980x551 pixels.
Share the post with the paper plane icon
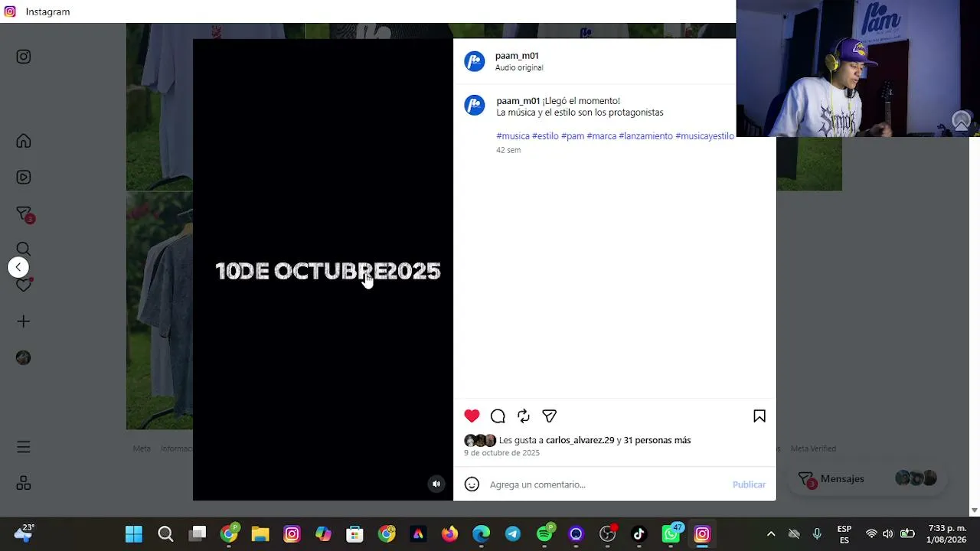(549, 416)
